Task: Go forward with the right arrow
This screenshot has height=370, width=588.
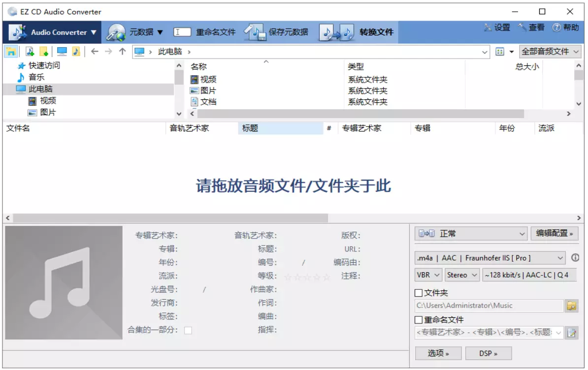Action: click(x=108, y=51)
